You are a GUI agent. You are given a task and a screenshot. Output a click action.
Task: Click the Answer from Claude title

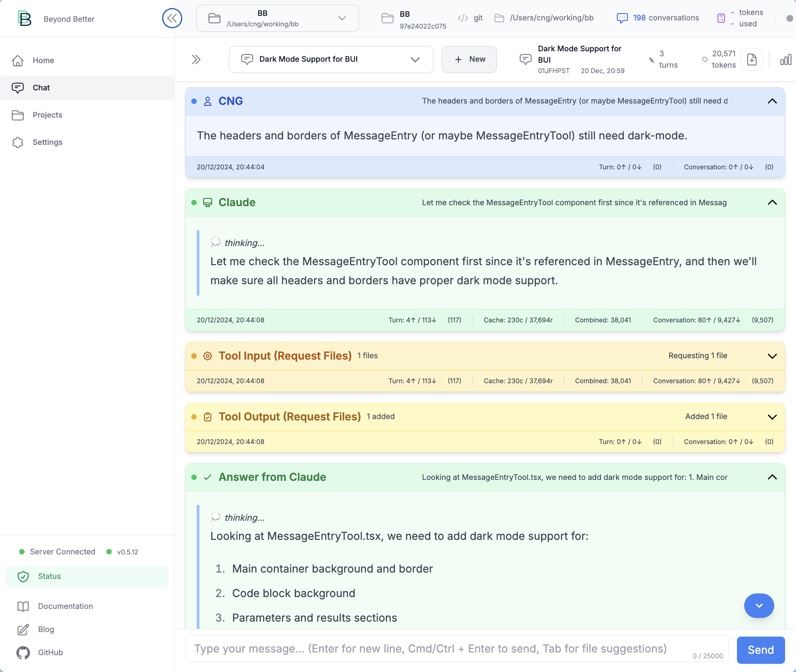[273, 477]
